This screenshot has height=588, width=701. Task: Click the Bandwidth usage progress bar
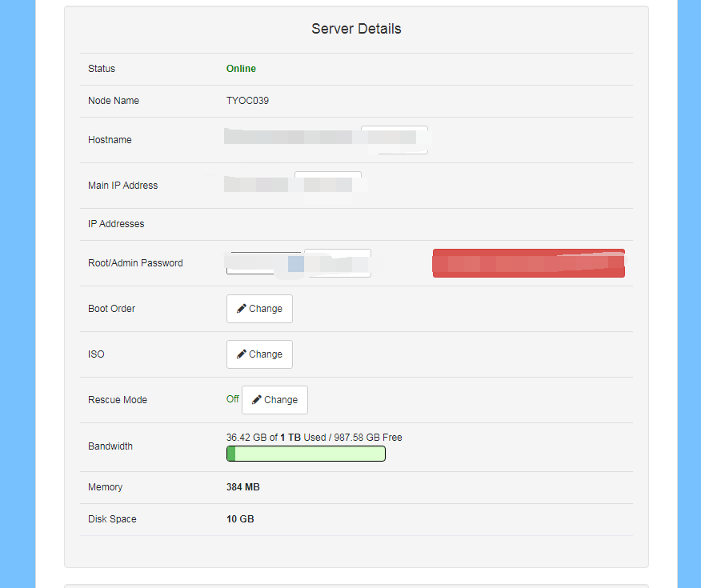tap(306, 454)
